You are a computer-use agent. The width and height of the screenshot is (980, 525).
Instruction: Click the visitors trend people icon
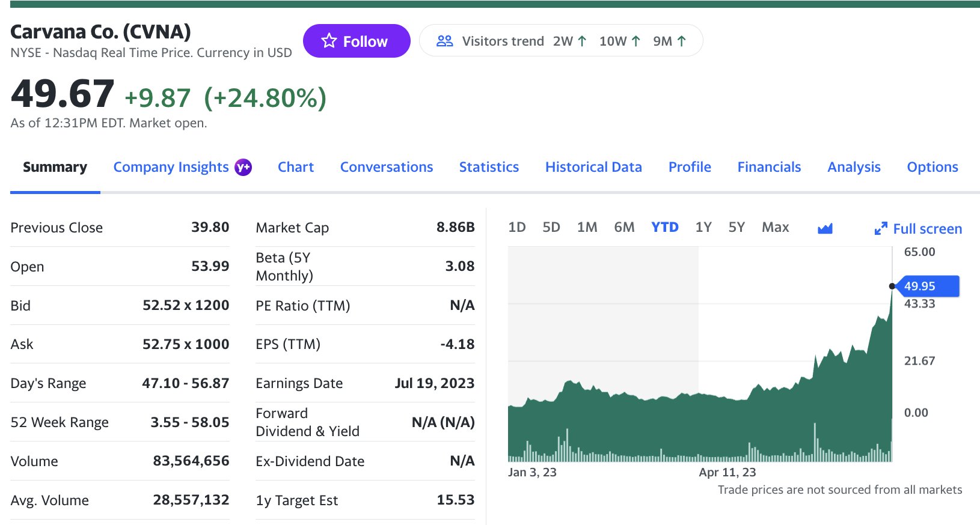445,41
